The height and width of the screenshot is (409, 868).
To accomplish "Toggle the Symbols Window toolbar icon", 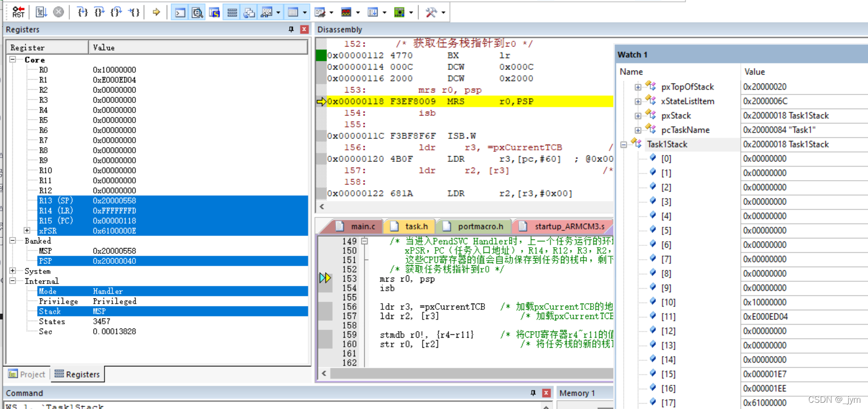I will [x=214, y=12].
